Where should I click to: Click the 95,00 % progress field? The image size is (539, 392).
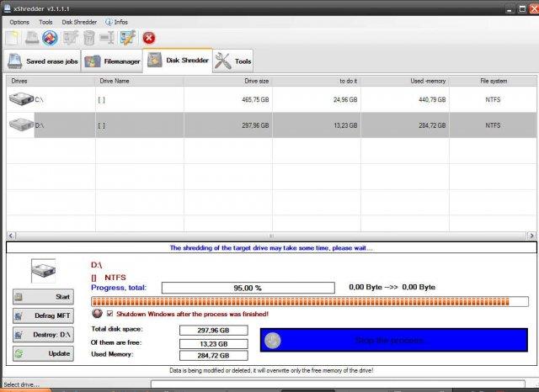(248, 288)
